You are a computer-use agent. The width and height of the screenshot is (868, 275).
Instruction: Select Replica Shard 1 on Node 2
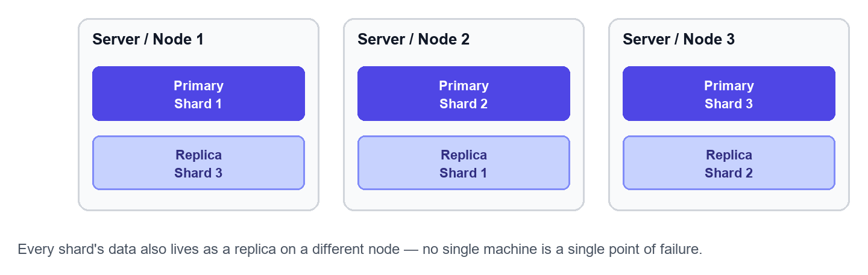pyautogui.click(x=464, y=163)
